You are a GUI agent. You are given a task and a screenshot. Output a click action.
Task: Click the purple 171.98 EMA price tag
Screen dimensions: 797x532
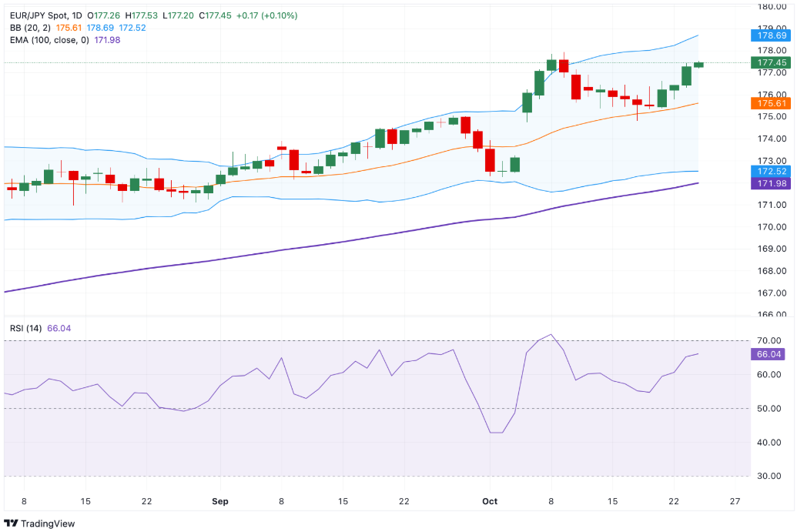click(x=772, y=183)
